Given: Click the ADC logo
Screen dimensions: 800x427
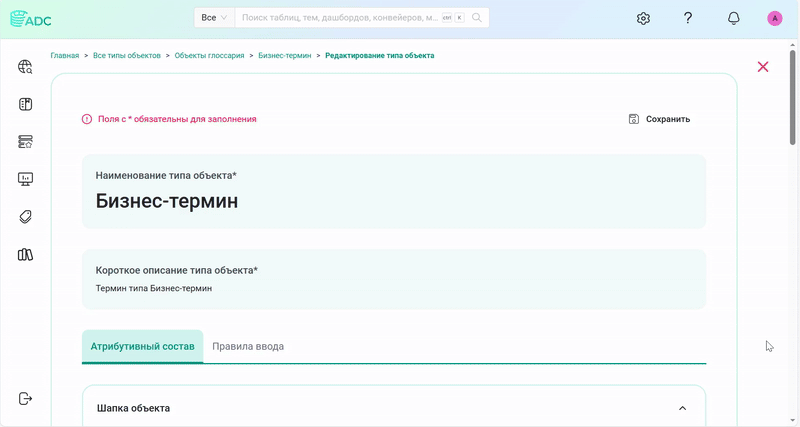Looking at the screenshot, I should pos(31,19).
